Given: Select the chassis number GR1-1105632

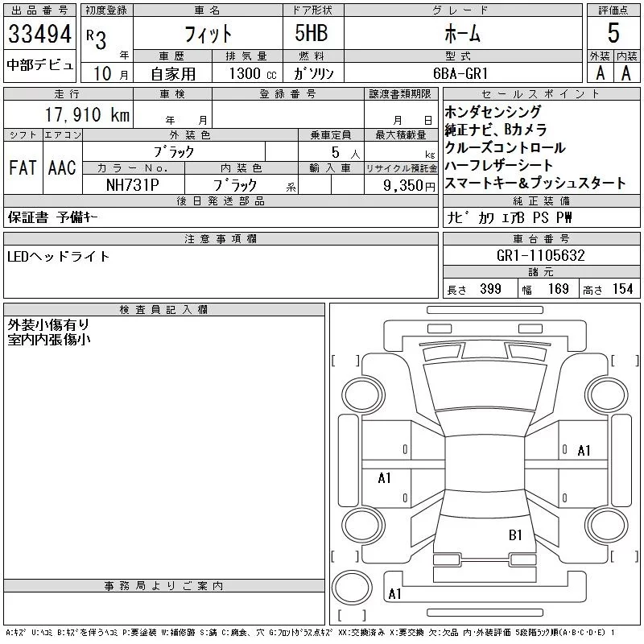Looking at the screenshot, I should point(540,255).
